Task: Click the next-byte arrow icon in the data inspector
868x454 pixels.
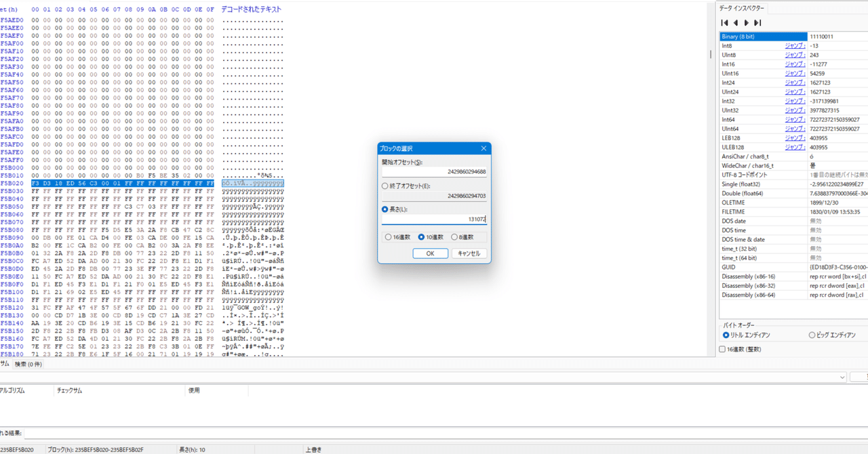Action: tap(747, 22)
